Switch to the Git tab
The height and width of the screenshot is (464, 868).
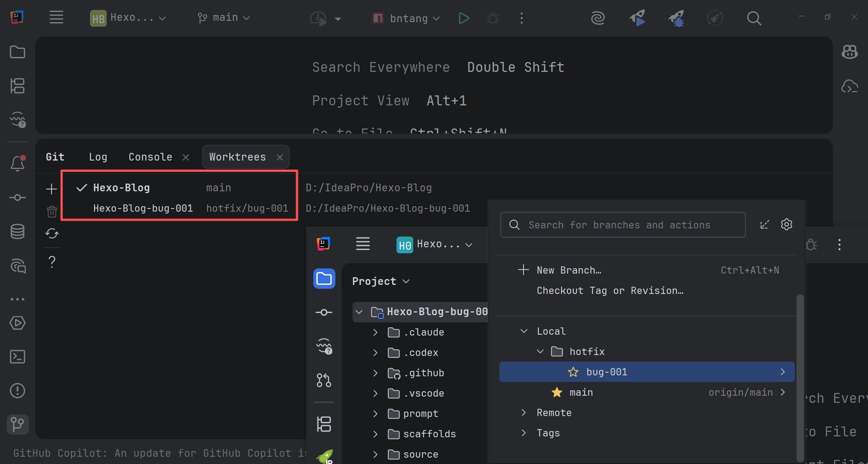pyautogui.click(x=55, y=157)
